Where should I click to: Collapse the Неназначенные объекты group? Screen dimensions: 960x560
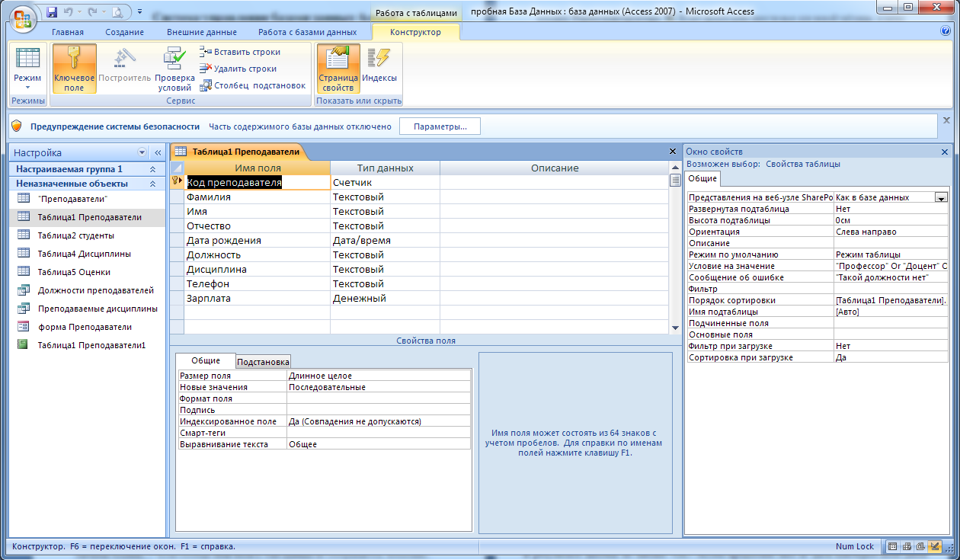click(x=152, y=184)
